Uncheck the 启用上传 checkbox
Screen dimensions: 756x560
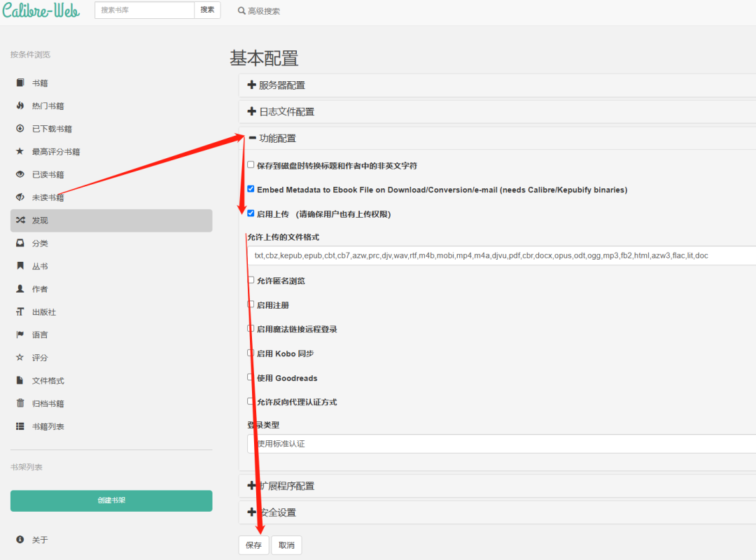(x=251, y=213)
